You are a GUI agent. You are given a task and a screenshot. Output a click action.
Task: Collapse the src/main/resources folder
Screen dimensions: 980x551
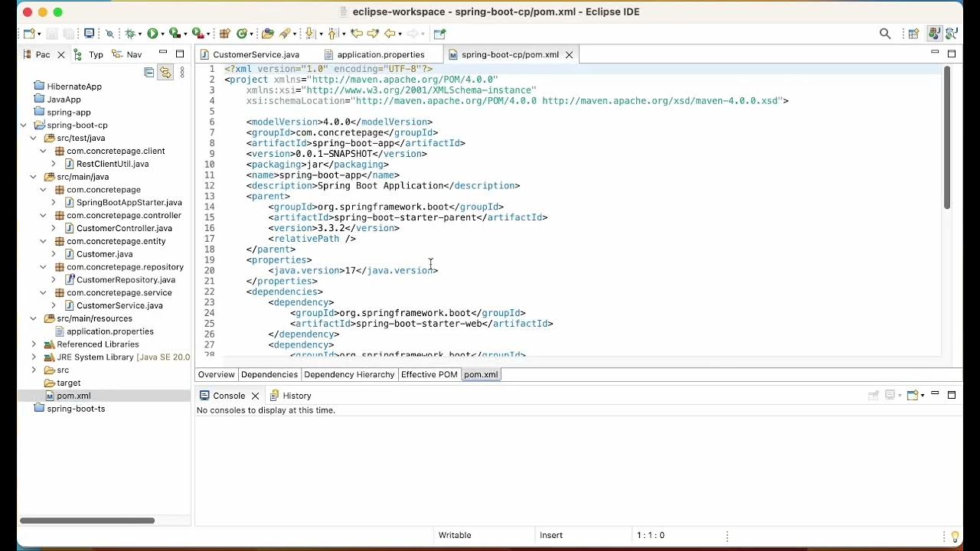pos(34,318)
